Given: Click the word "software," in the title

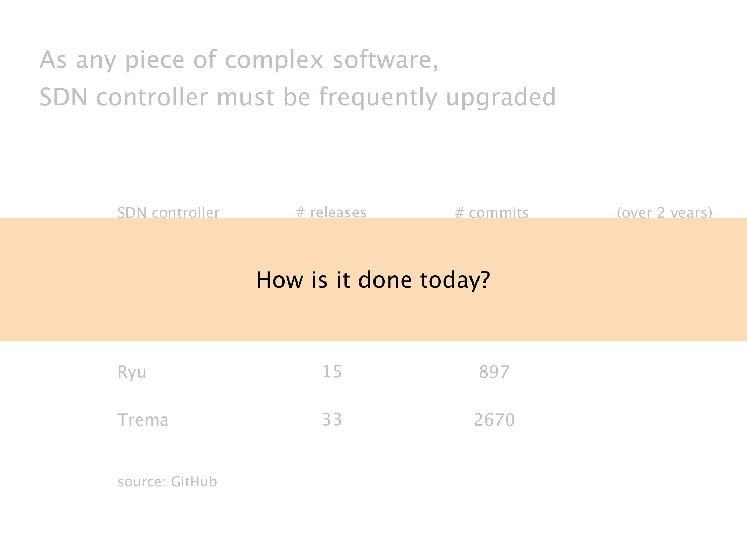Looking at the screenshot, I should 385,60.
